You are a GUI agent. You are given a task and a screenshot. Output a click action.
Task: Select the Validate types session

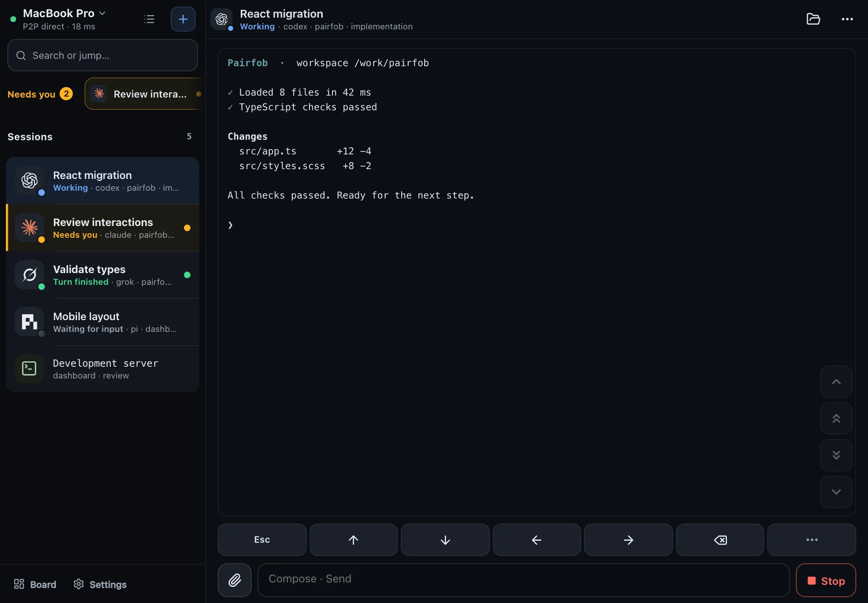(102, 275)
